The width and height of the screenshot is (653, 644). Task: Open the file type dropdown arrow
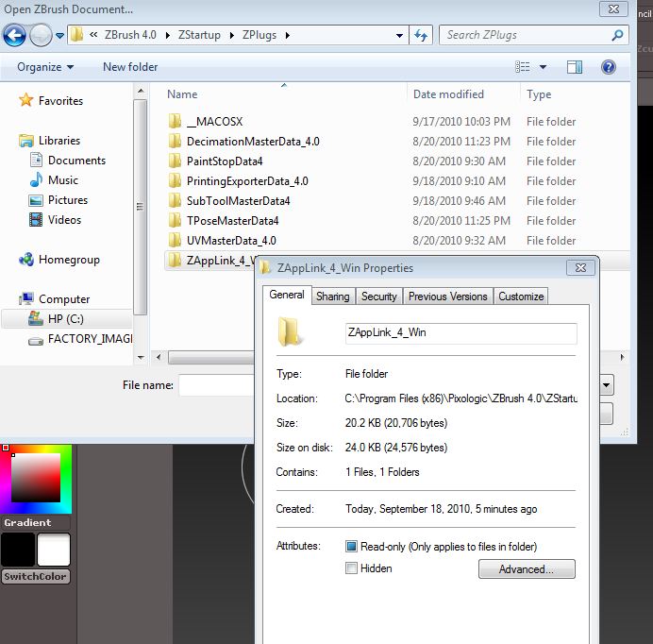tap(606, 385)
